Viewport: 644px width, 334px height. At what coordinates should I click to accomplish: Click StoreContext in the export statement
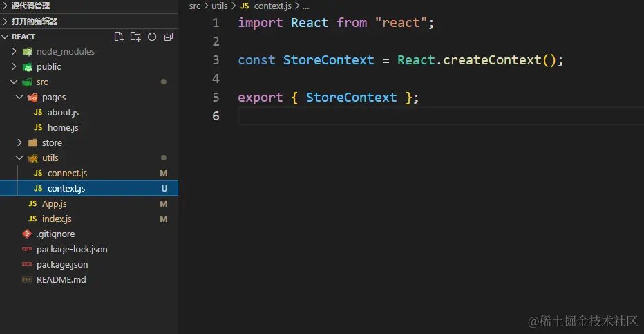pos(351,98)
